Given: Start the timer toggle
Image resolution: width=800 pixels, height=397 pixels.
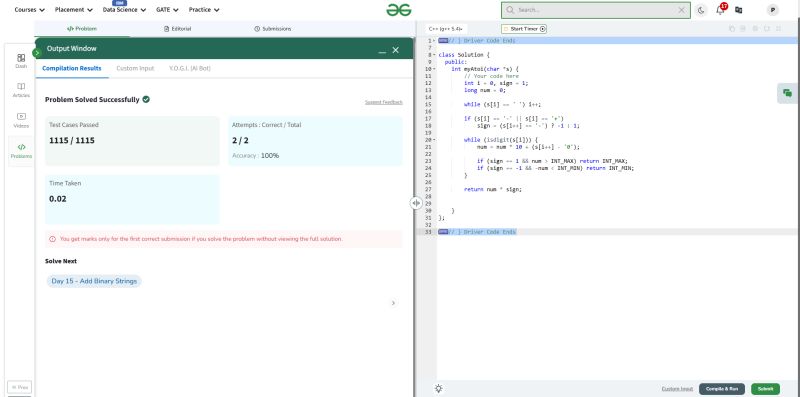Looking at the screenshot, I should click(x=524, y=29).
